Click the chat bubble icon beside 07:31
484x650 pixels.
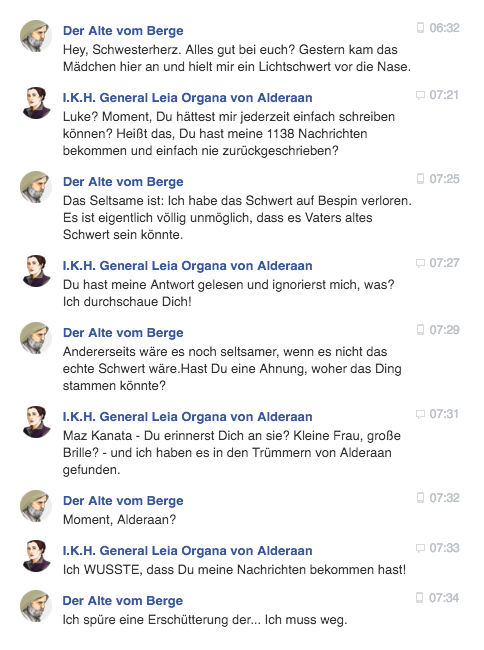pyautogui.click(x=420, y=414)
